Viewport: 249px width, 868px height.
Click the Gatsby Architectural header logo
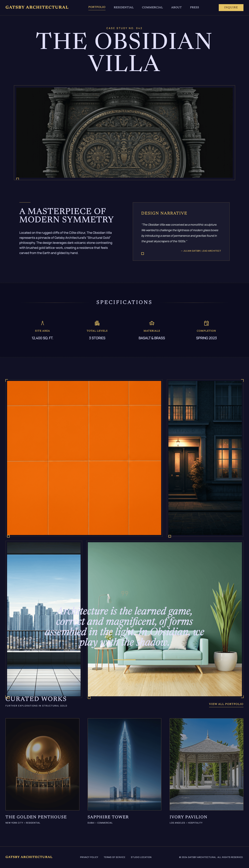coord(37,7)
